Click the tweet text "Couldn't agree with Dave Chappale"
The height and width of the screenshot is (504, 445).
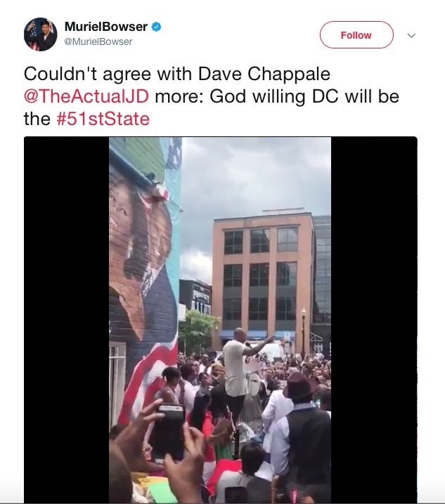pos(177,74)
